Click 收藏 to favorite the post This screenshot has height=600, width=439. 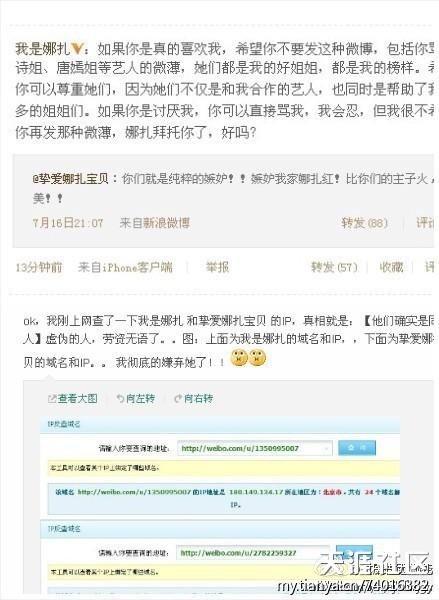pyautogui.click(x=391, y=267)
